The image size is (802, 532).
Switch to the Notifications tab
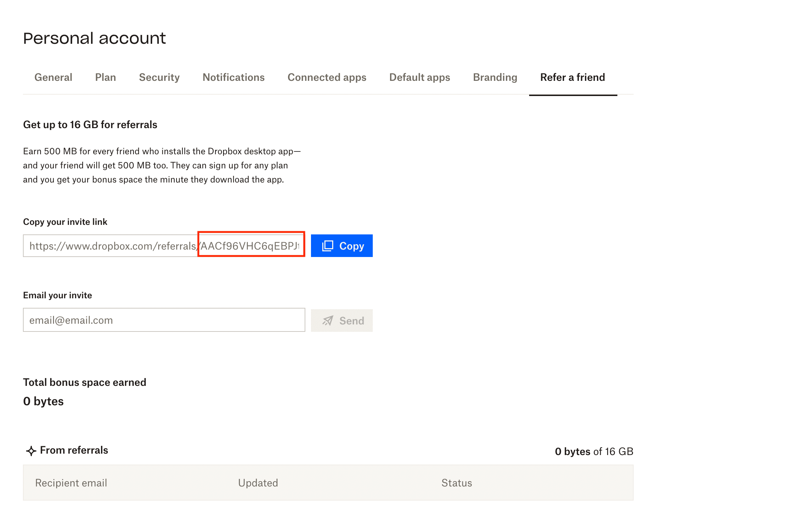tap(233, 77)
